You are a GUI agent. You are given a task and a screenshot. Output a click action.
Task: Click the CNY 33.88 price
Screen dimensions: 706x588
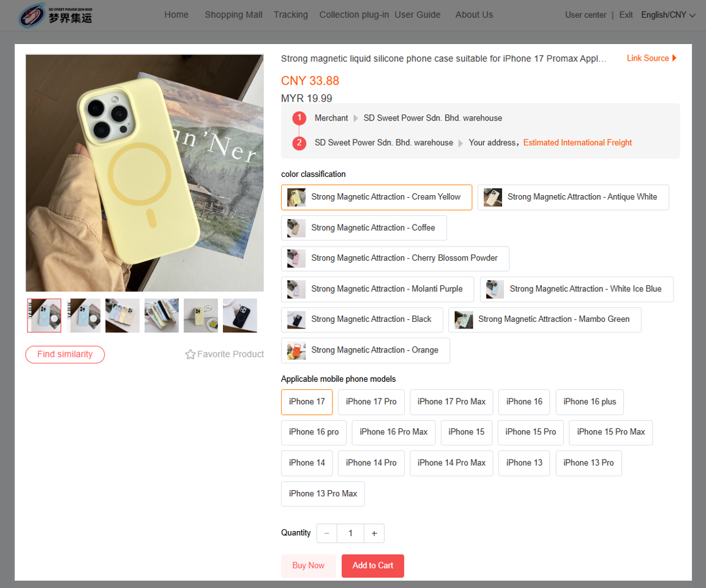coord(310,81)
